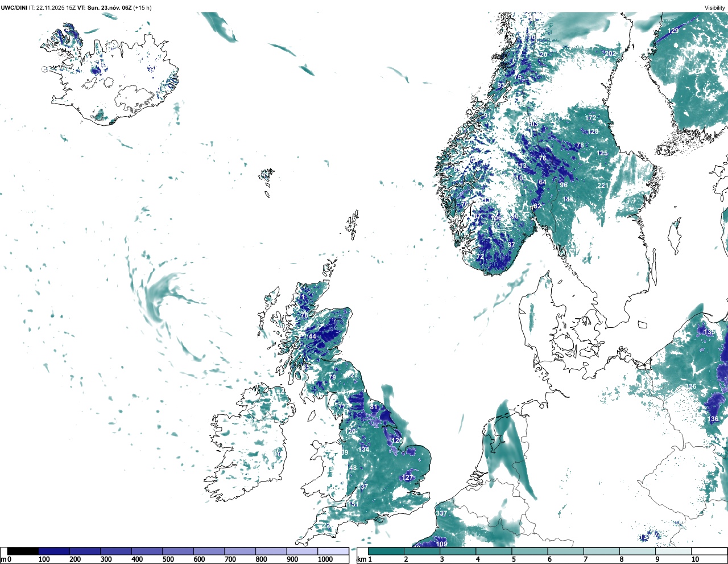Click the value '128' on the map
Viewport: 728px width, 564px height.
pos(593,131)
